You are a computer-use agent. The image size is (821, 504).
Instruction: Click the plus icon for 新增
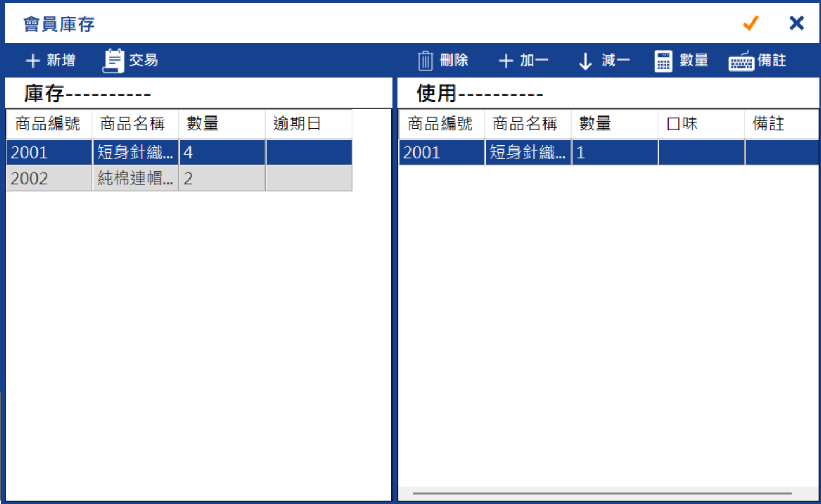(33, 61)
